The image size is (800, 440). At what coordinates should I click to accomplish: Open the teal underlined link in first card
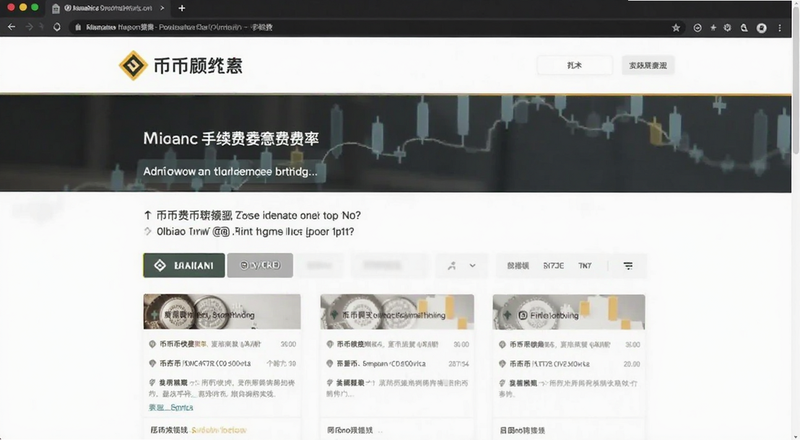[171, 407]
